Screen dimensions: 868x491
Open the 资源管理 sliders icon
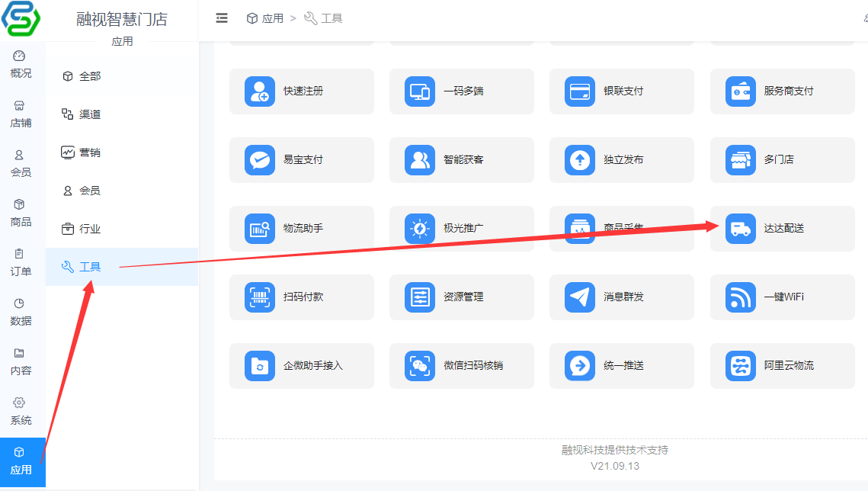[420, 297]
